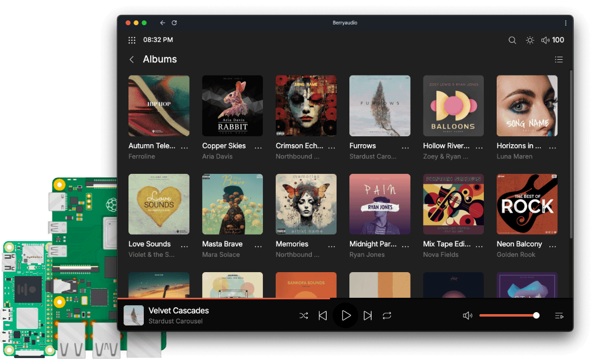Skip to the next track

point(368,315)
